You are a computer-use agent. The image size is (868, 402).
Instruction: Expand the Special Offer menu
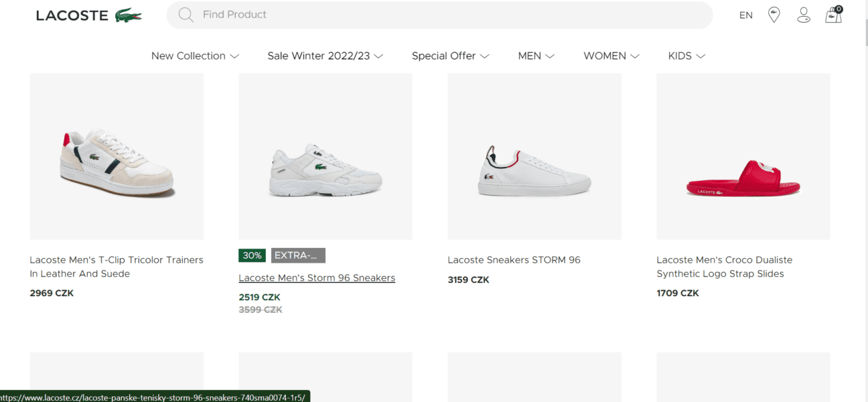point(450,56)
